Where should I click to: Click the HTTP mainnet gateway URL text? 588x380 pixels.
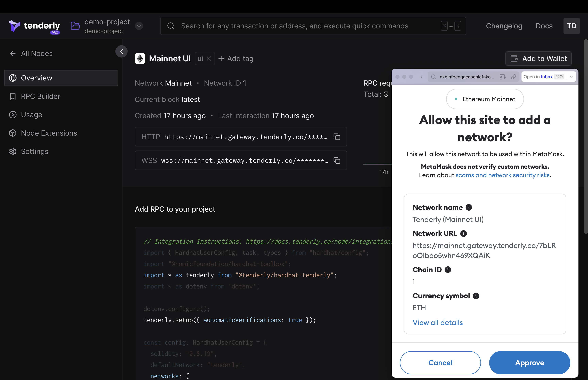246,137
